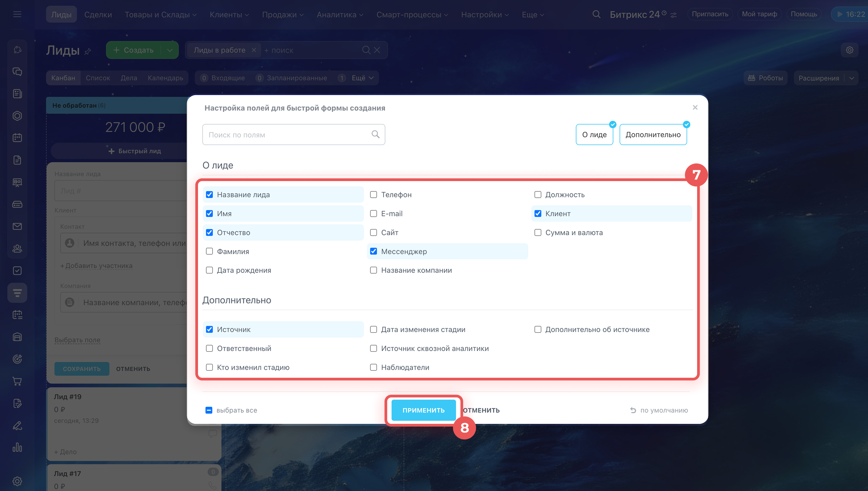Viewport: 868px width, 491px height.
Task: Open the mail icon in left sidebar
Action: click(x=17, y=226)
